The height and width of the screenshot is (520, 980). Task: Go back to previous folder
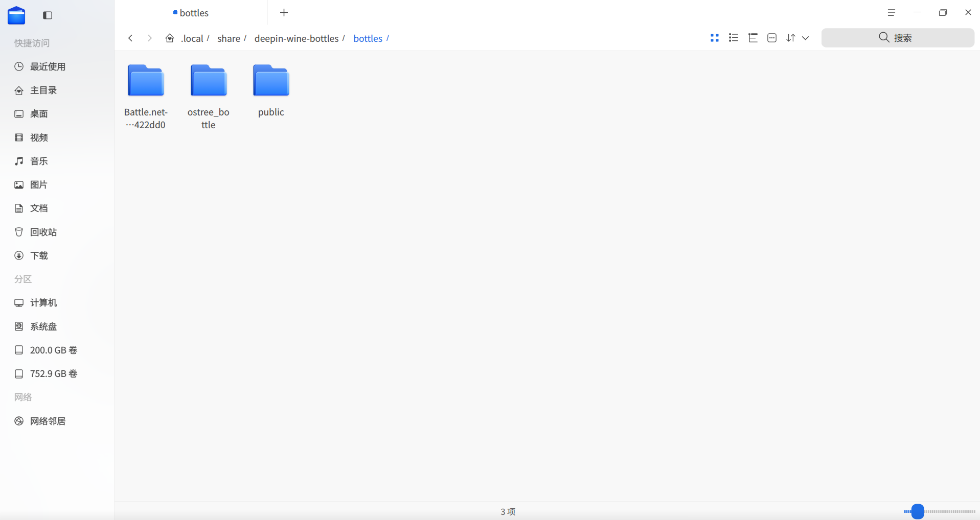130,38
